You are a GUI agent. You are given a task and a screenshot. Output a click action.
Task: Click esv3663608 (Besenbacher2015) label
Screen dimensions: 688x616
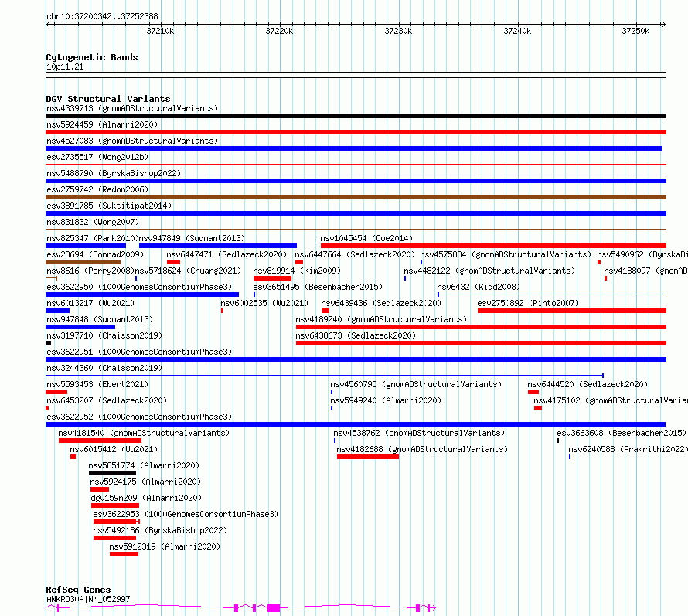pyautogui.click(x=622, y=433)
